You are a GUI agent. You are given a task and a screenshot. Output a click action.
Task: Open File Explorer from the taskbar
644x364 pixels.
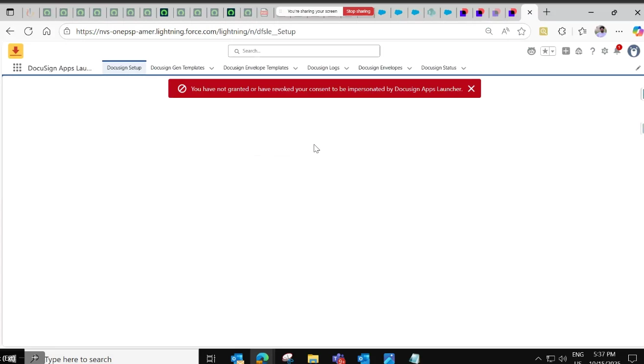coord(313,359)
